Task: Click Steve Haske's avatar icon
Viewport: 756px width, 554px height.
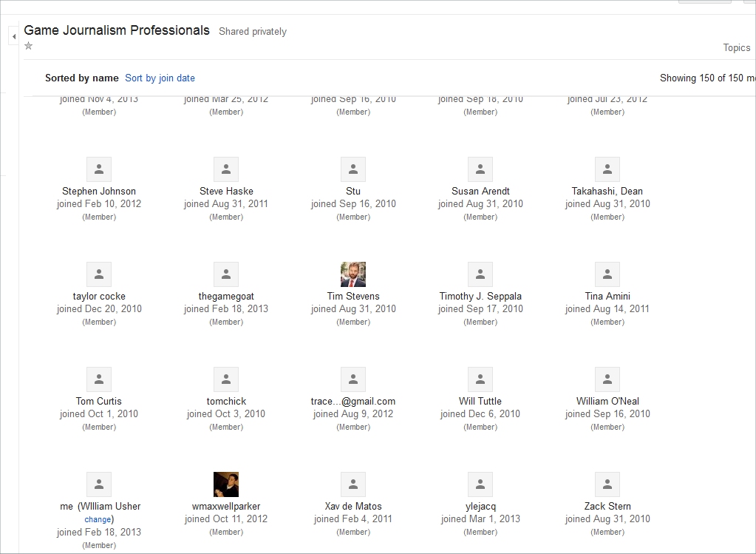Action: [x=226, y=169]
